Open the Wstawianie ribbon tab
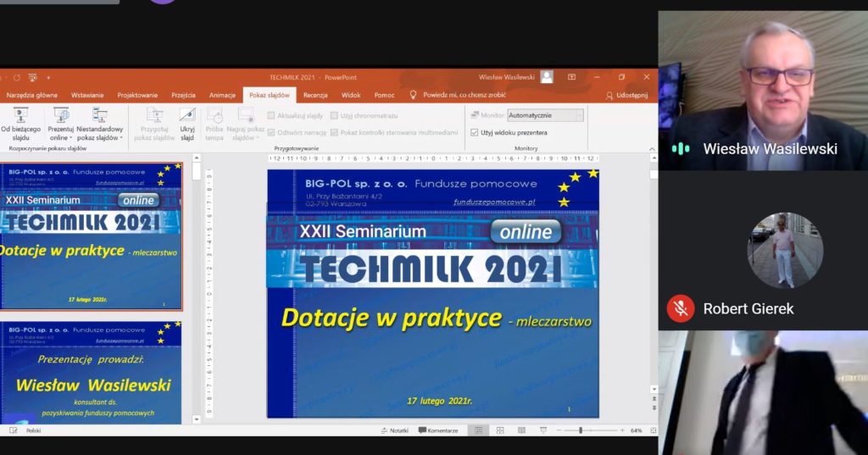 [x=87, y=96]
